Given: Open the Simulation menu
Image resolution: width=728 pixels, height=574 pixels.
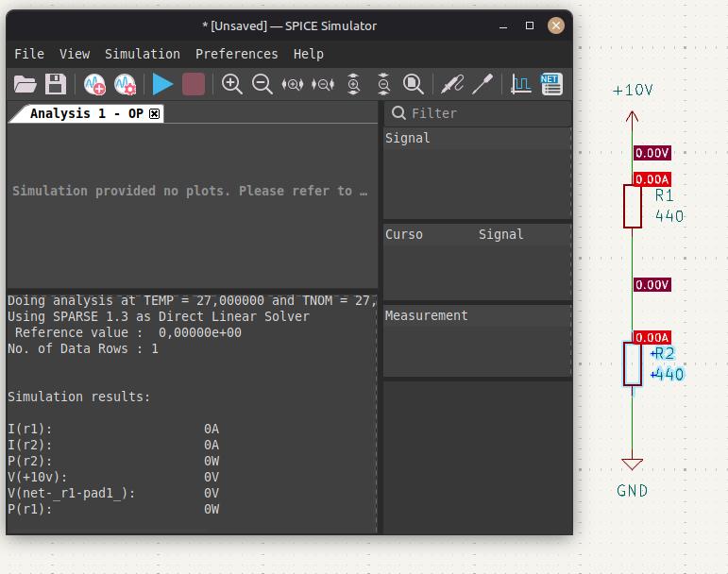Looking at the screenshot, I should pos(142,54).
